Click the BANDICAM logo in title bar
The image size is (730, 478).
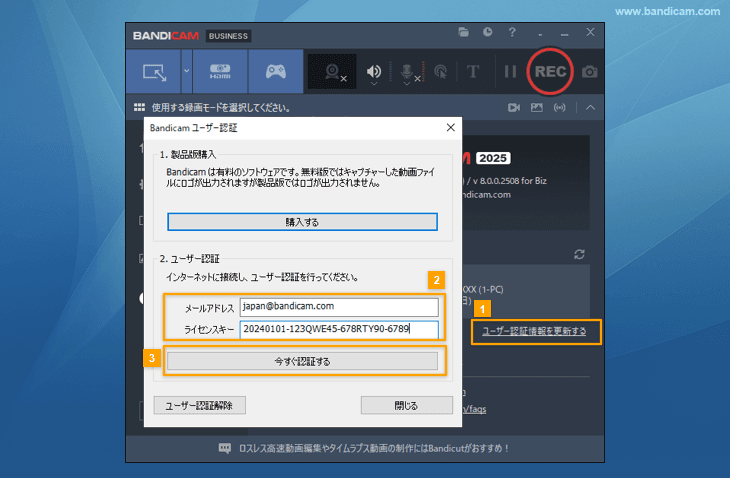(x=166, y=36)
